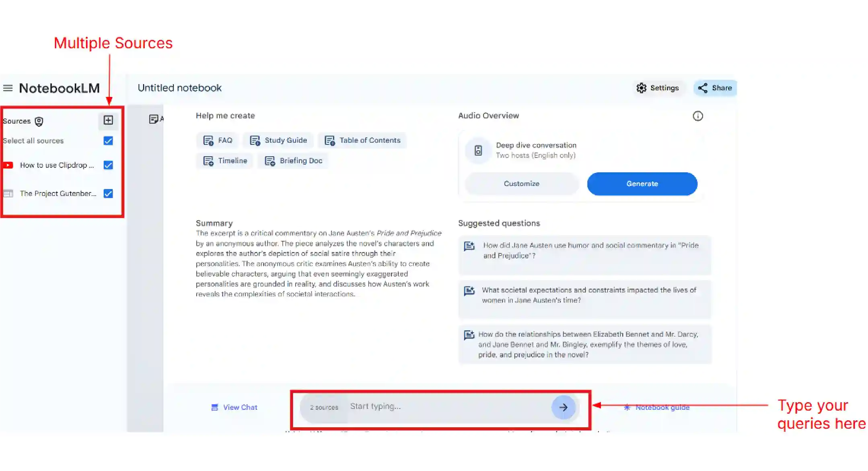Toggle Select all sources checkbox
Viewport: 868px width, 471px height.
pyautogui.click(x=108, y=141)
